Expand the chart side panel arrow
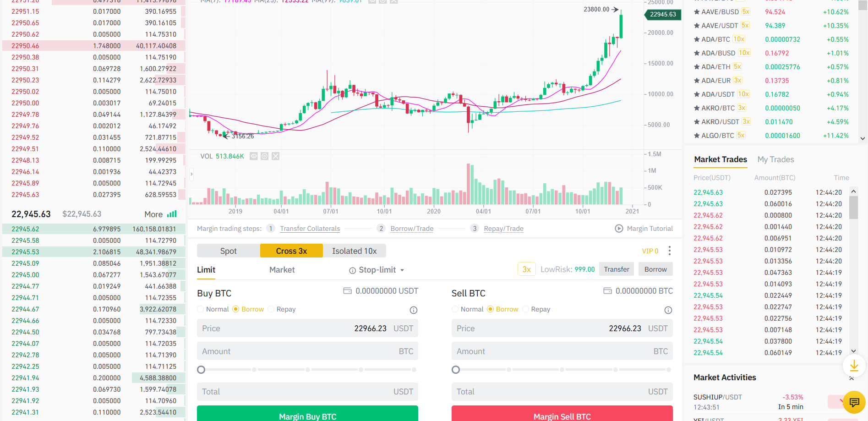The image size is (868, 421). click(x=191, y=174)
